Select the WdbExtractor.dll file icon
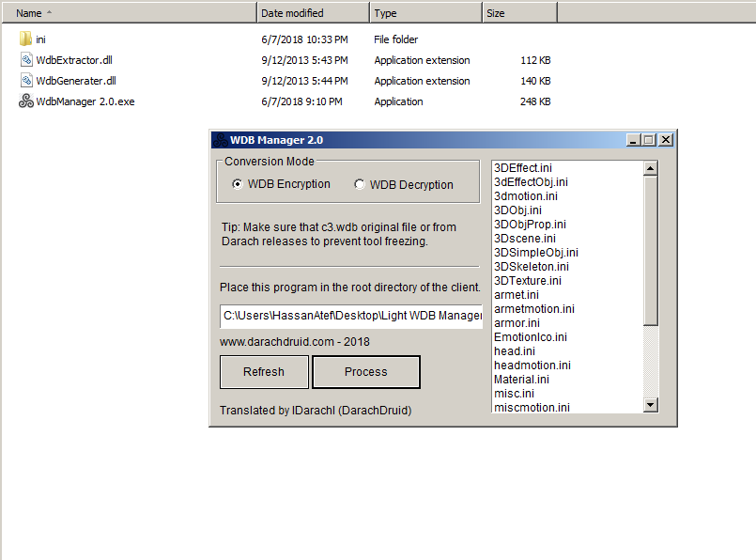This screenshot has height=560, width=756. pos(26,60)
